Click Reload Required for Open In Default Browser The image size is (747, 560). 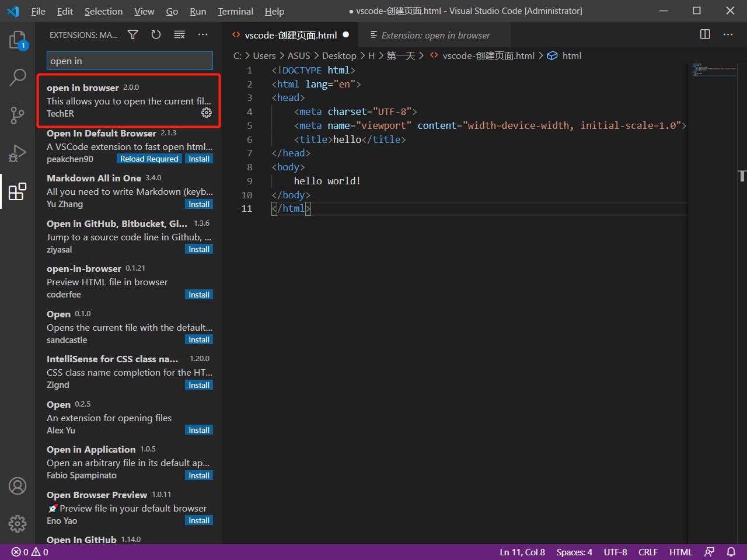pos(149,158)
